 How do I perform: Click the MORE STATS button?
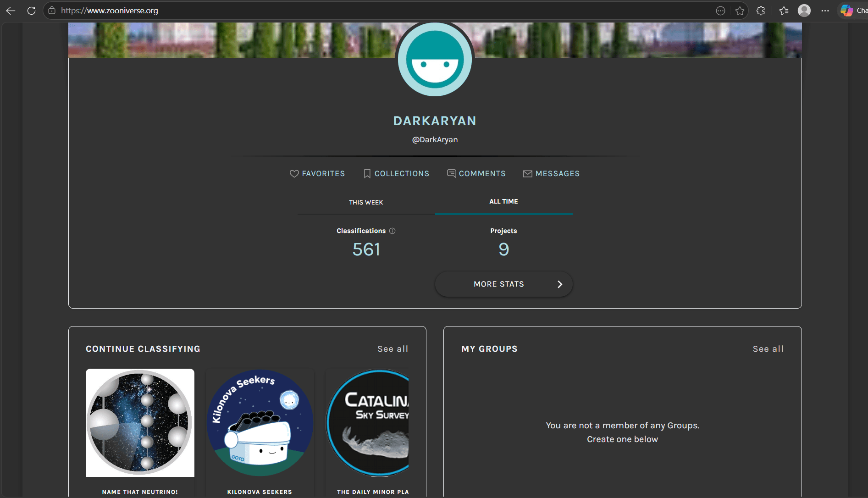click(503, 284)
